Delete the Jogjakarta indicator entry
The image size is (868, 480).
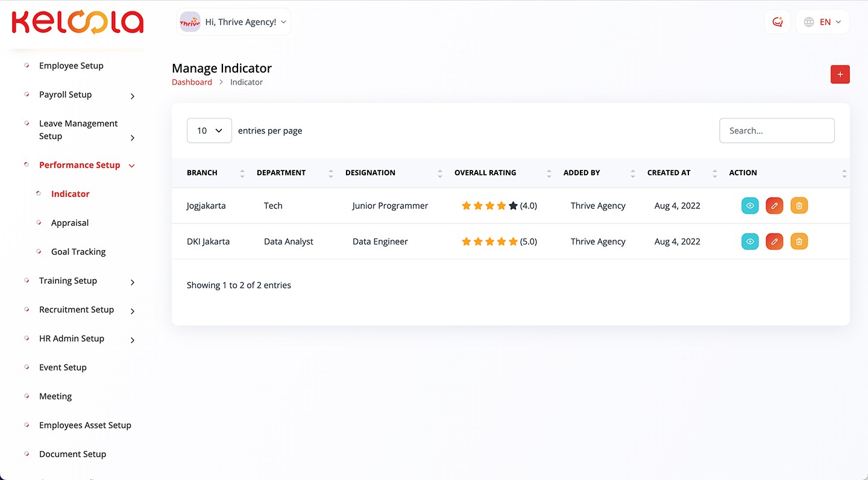[x=799, y=206]
